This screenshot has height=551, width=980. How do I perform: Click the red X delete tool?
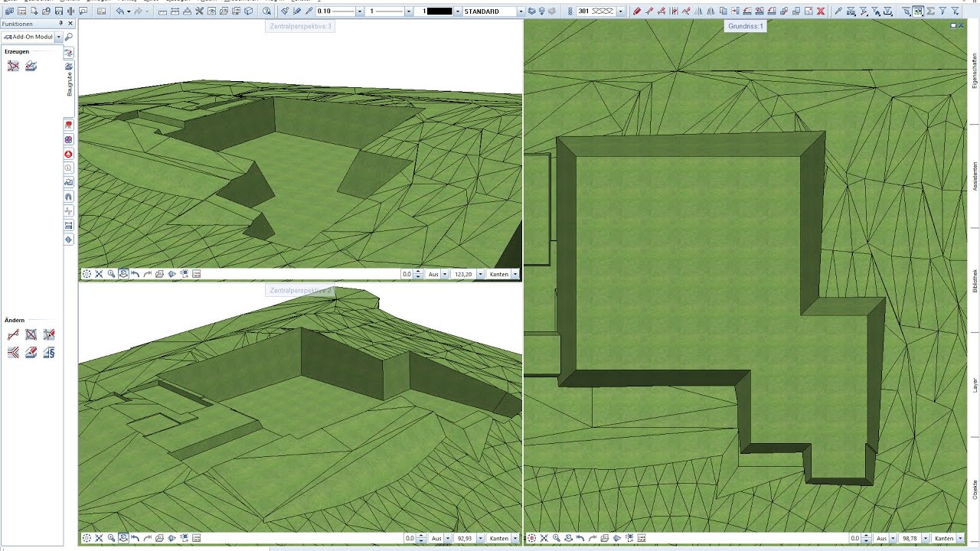point(821,11)
